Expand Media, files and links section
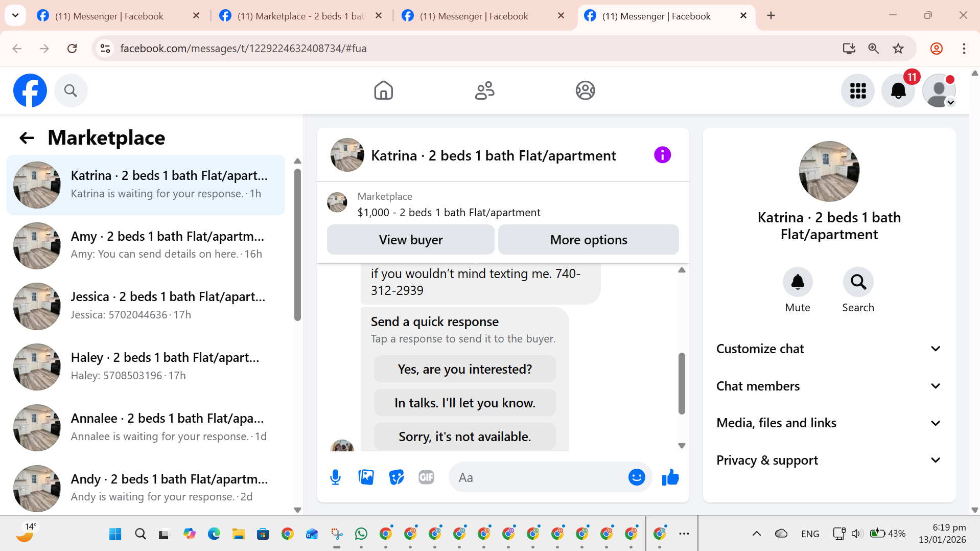This screenshot has width=980, height=551. (829, 423)
